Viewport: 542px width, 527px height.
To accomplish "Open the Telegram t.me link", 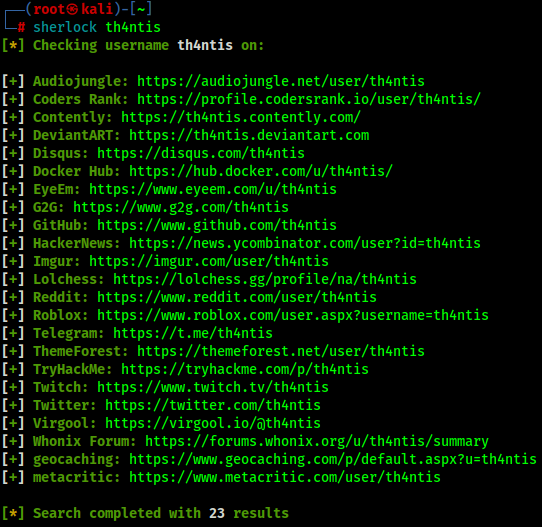I will pyautogui.click(x=193, y=333).
